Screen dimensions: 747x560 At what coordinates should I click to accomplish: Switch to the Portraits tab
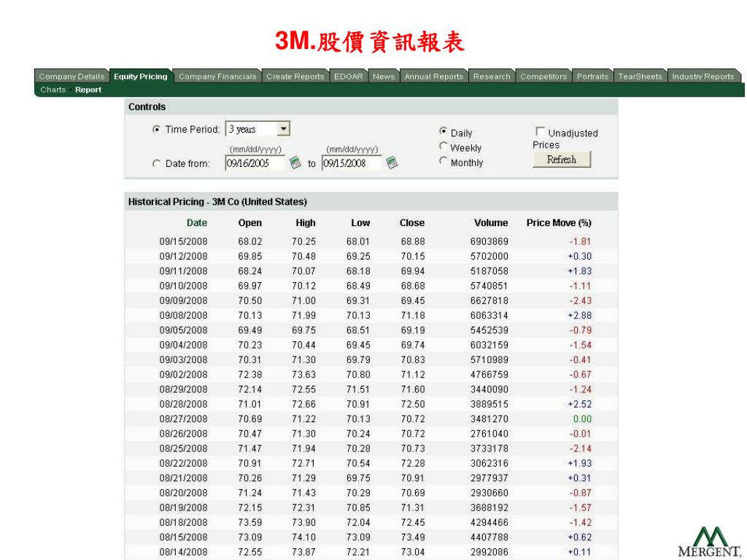(x=592, y=76)
